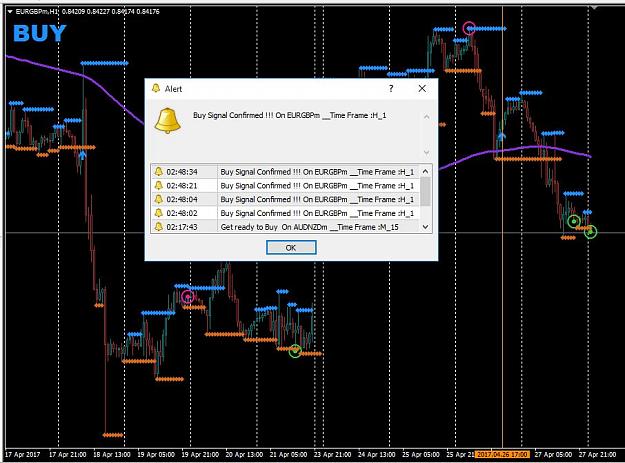Viewport: 625px width, 463px height.
Task: Click bell icon next to 02:17:43
Action: [159, 227]
